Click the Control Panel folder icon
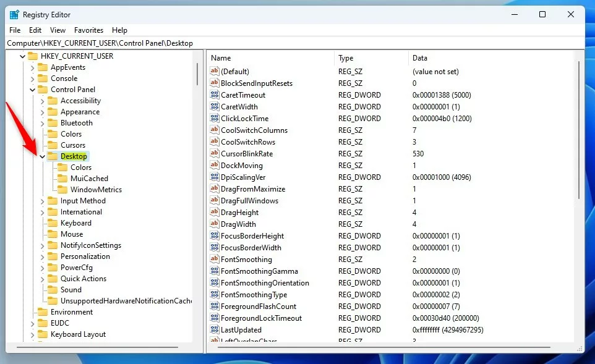Image resolution: width=595 pixels, height=364 pixels. coord(43,90)
